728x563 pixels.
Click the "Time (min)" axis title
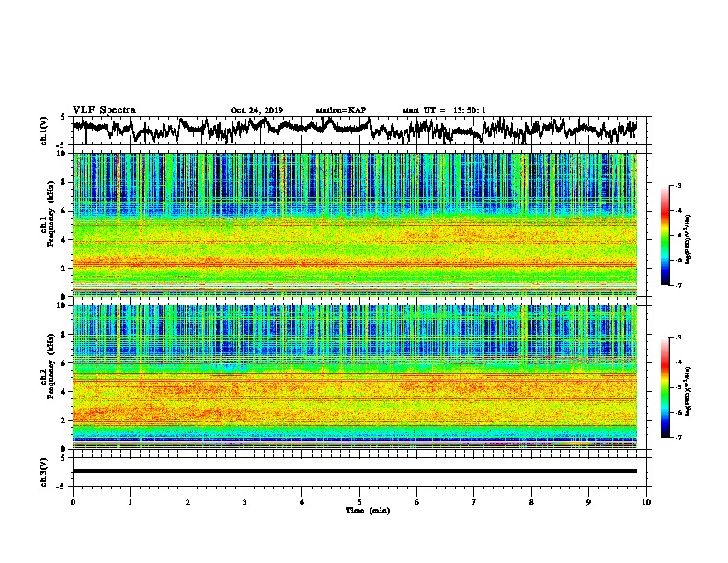368,511
